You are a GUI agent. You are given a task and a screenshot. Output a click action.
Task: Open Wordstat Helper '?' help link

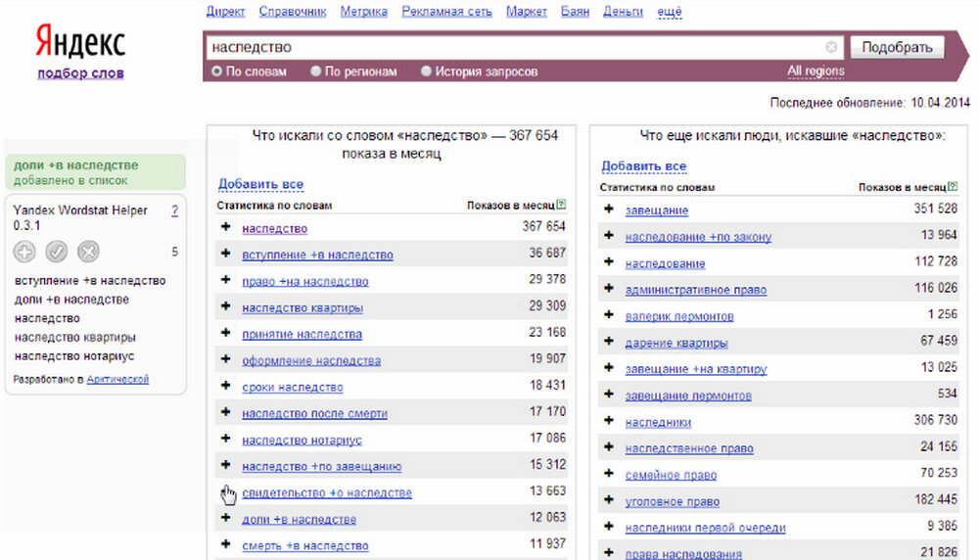click(175, 210)
